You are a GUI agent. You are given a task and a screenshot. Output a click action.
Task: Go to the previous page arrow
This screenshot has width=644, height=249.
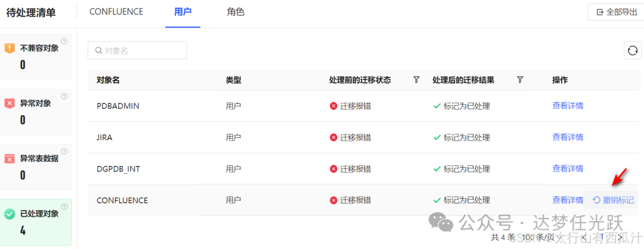pyautogui.click(x=583, y=237)
